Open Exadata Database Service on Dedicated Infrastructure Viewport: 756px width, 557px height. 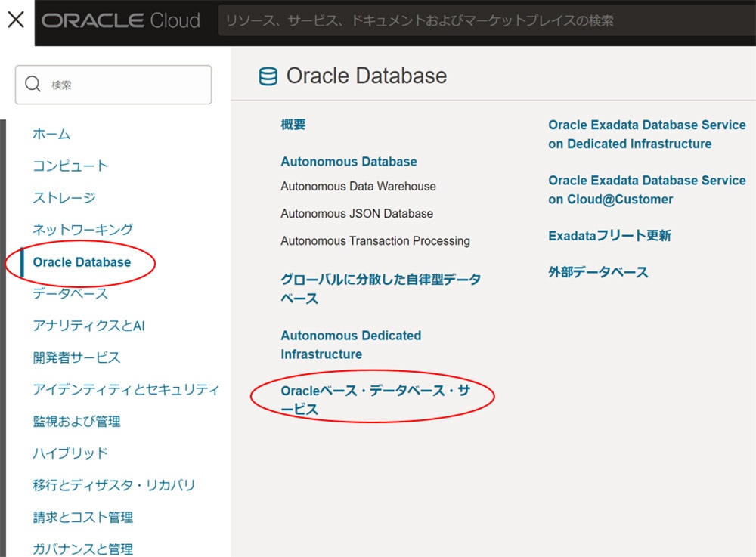(647, 134)
